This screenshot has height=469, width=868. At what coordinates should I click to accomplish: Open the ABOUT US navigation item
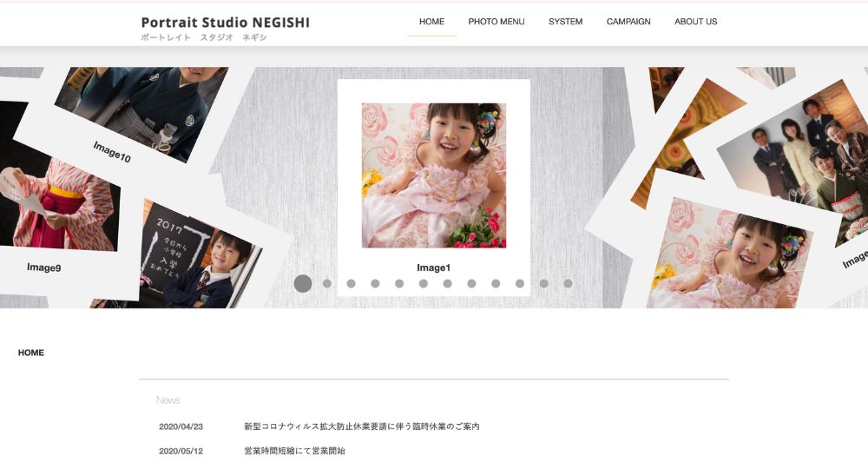click(x=696, y=22)
